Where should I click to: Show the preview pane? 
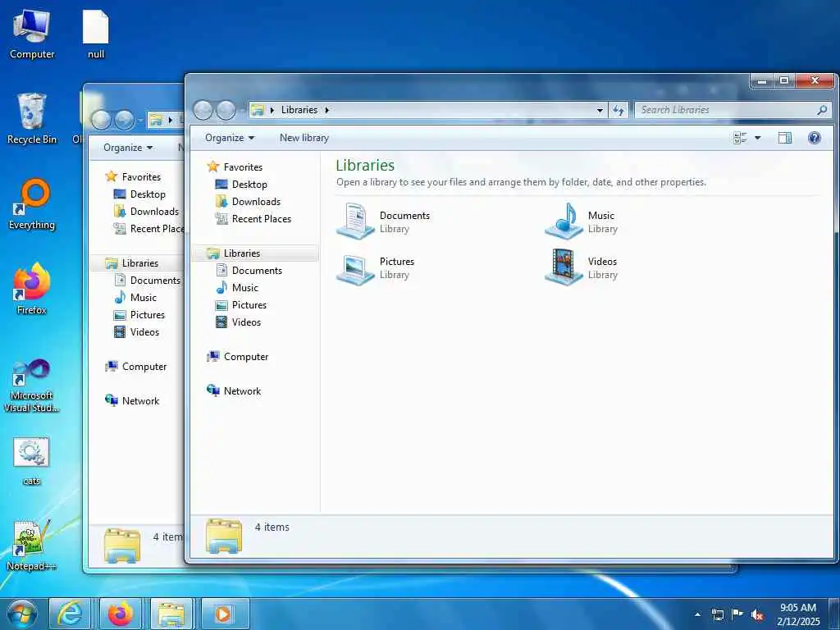[x=785, y=138]
